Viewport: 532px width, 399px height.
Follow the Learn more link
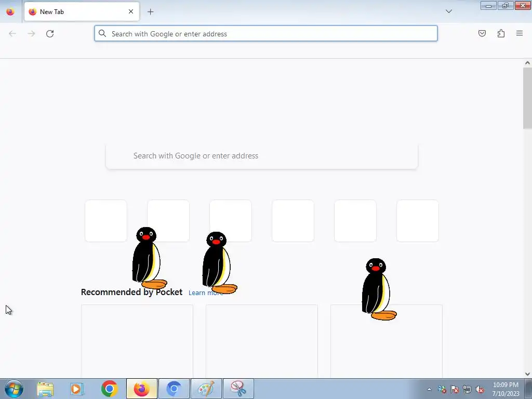click(206, 293)
